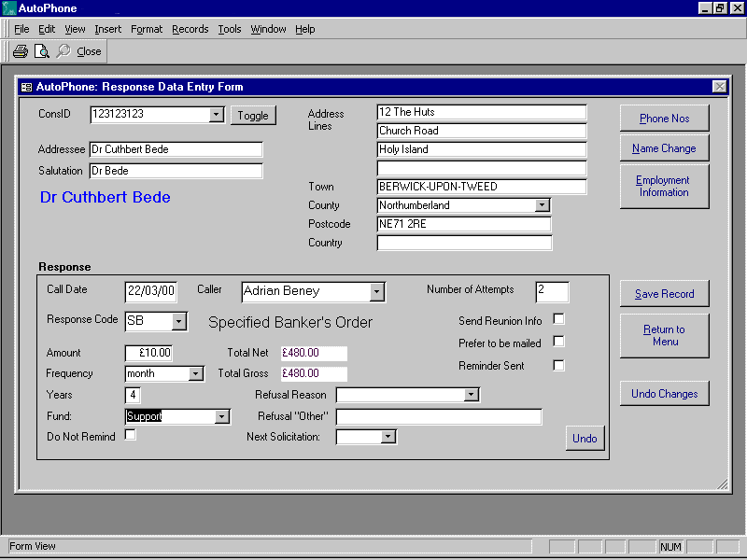Tick the Prefer to be mailed checkbox
Viewport: 747px width, 560px height.
tap(558, 342)
